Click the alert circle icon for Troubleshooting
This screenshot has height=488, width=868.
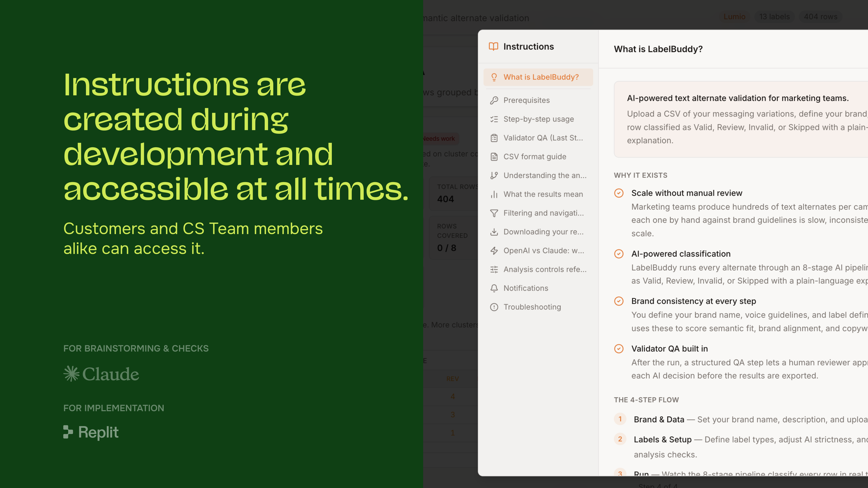(494, 307)
